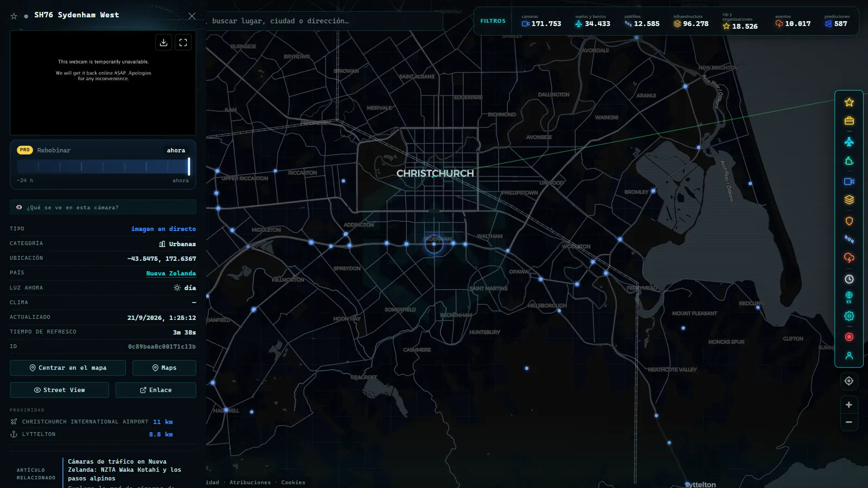Image resolution: width=868 pixels, height=488 pixels.
Task: Toggle the cámaras 171.753 filter
Action: coord(541,21)
